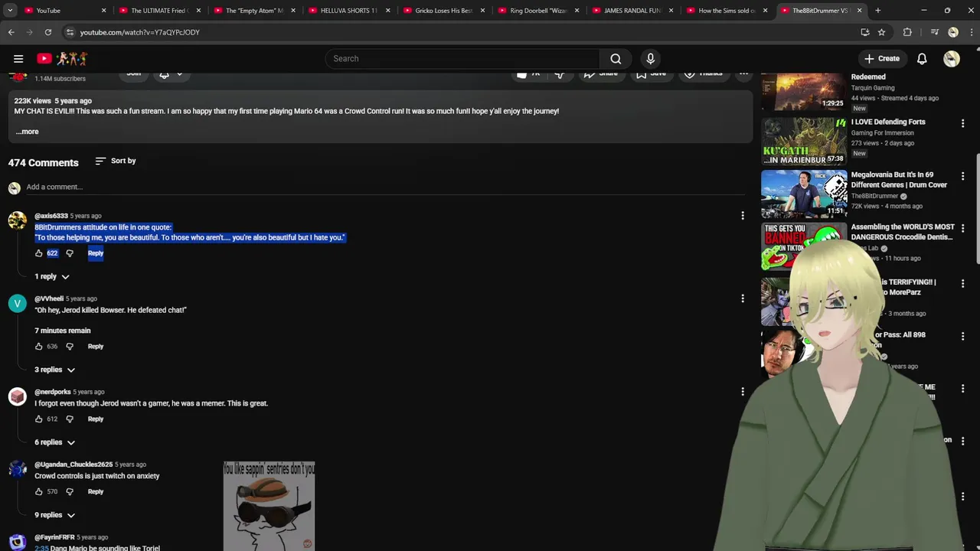Go back with browser back arrow

click(11, 32)
